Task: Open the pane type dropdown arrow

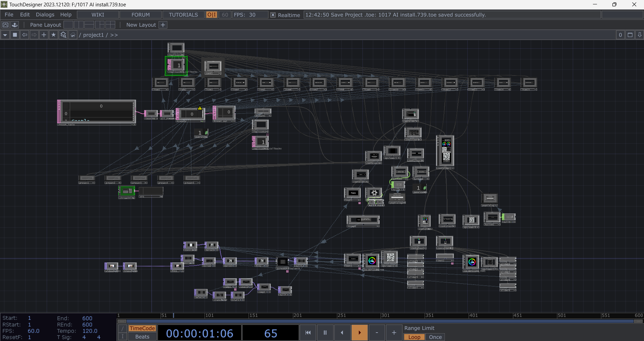Action: [5, 35]
